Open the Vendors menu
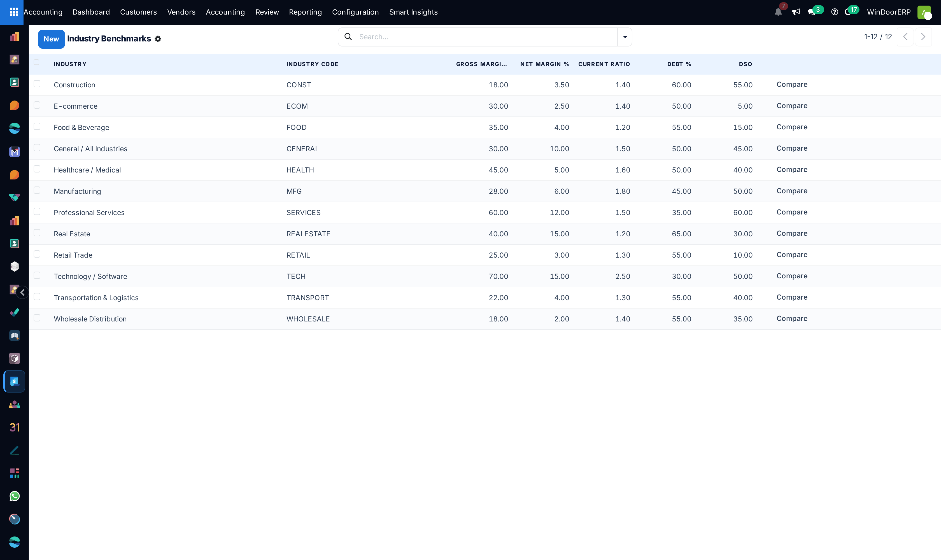The width and height of the screenshot is (941, 560). (x=181, y=12)
